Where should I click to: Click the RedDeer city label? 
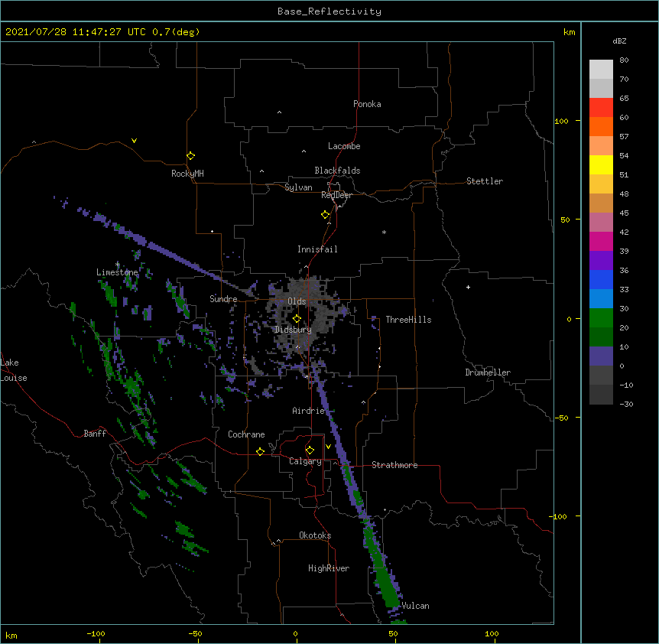336,195
